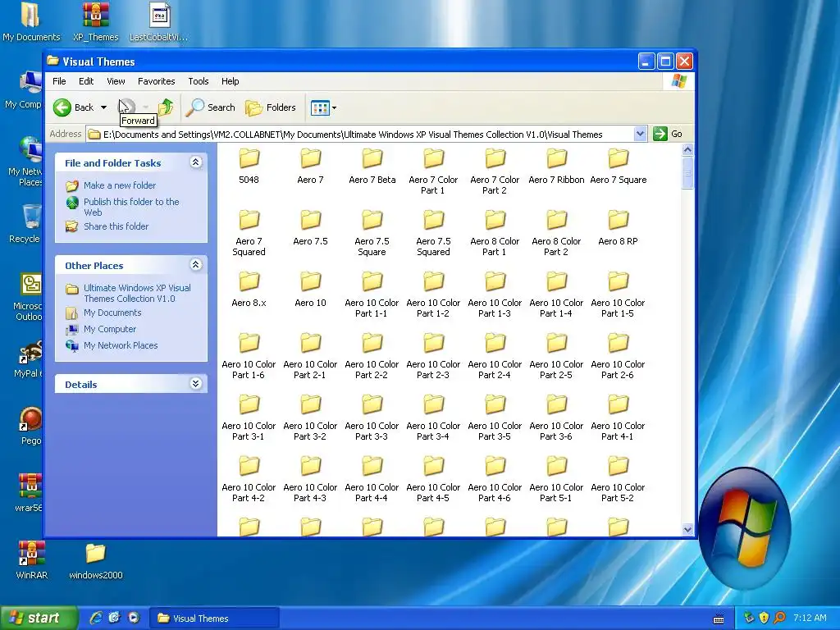Select the LastCobaltVi... desktop file
840x630 pixels.
click(159, 22)
